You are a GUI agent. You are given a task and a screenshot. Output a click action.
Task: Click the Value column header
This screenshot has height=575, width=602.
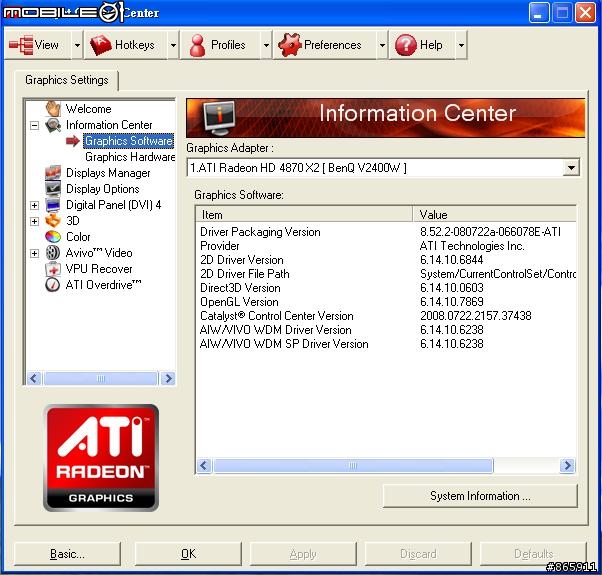[x=495, y=215]
